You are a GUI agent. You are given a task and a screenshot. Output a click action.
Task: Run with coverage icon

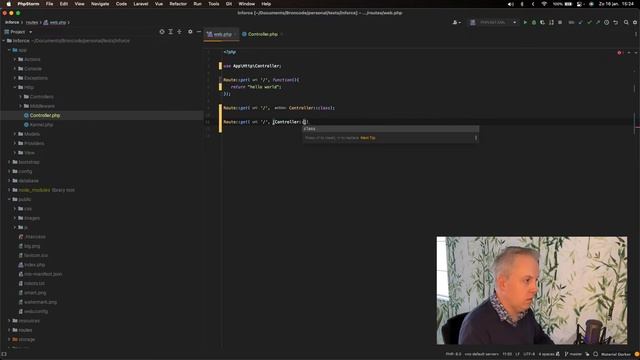542,22
